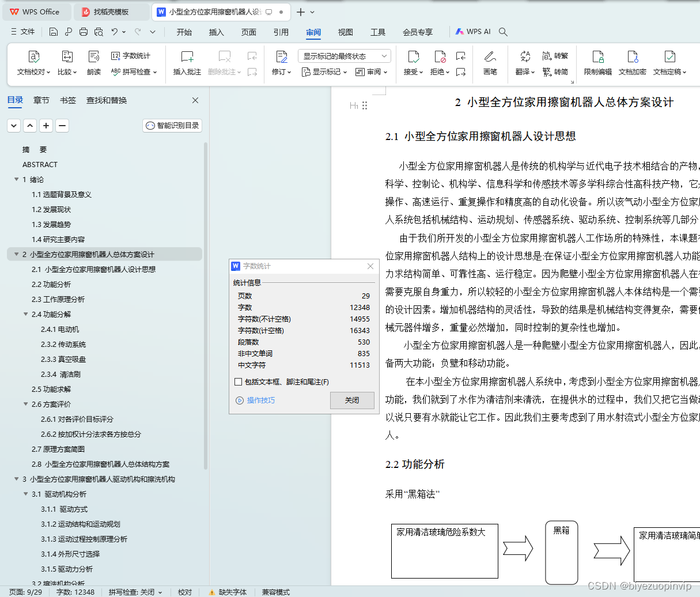Convert text with 转繁 button
Screen dimensions: 700x597
coord(555,56)
